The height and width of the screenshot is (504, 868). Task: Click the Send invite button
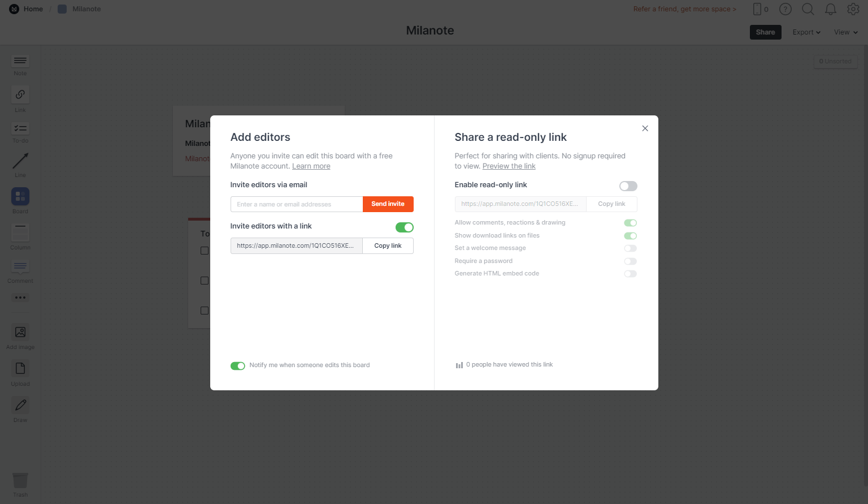pos(388,204)
